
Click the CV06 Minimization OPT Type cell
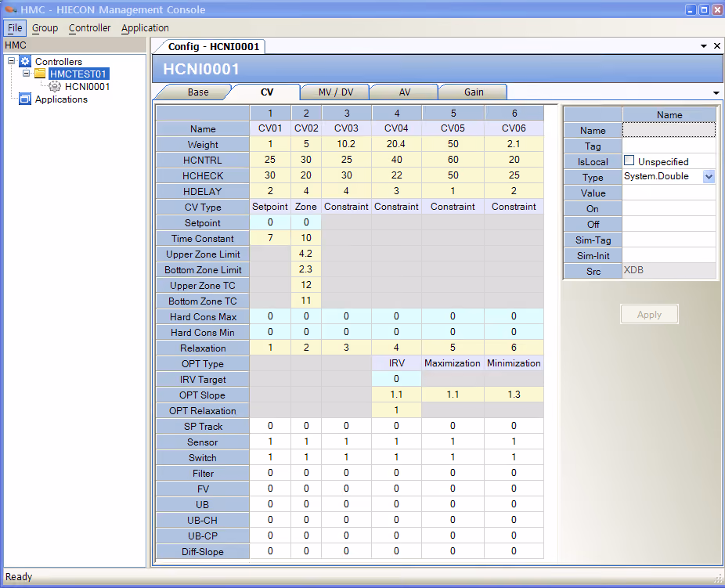tap(514, 363)
